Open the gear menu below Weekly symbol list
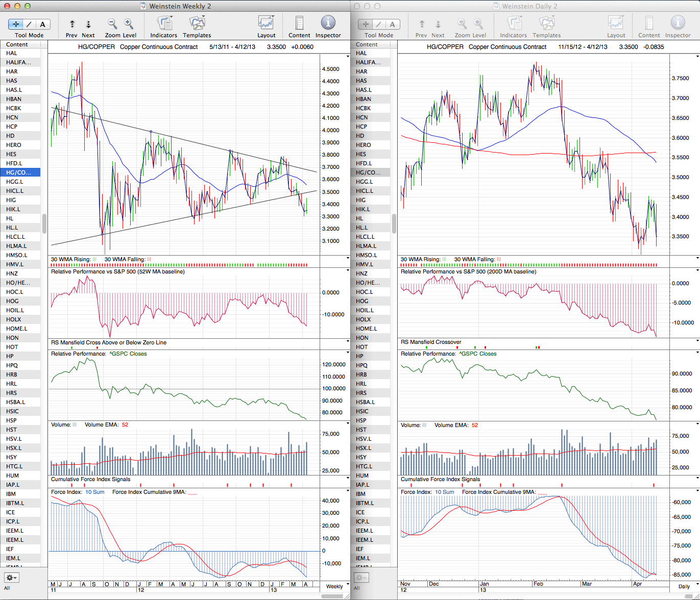 (11, 578)
